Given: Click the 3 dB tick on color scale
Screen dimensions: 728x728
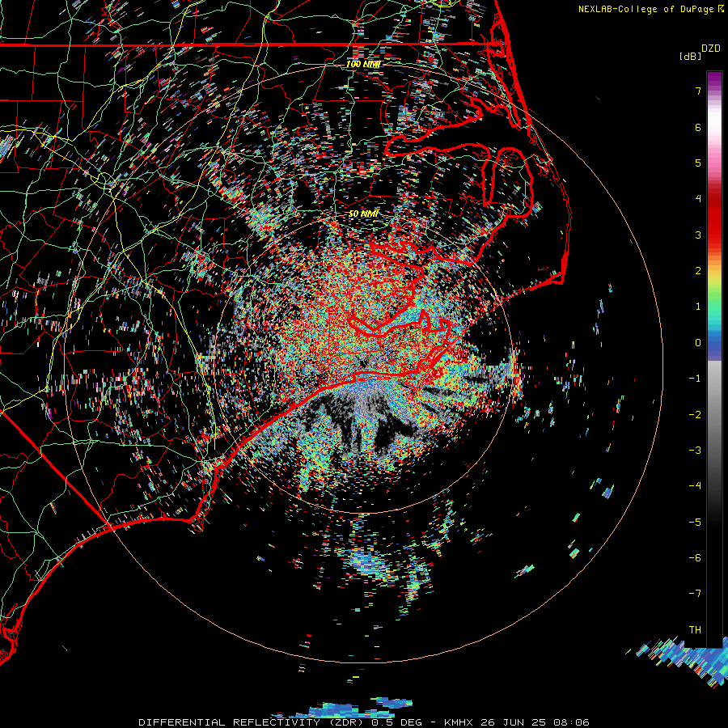Looking at the screenshot, I should (x=698, y=235).
